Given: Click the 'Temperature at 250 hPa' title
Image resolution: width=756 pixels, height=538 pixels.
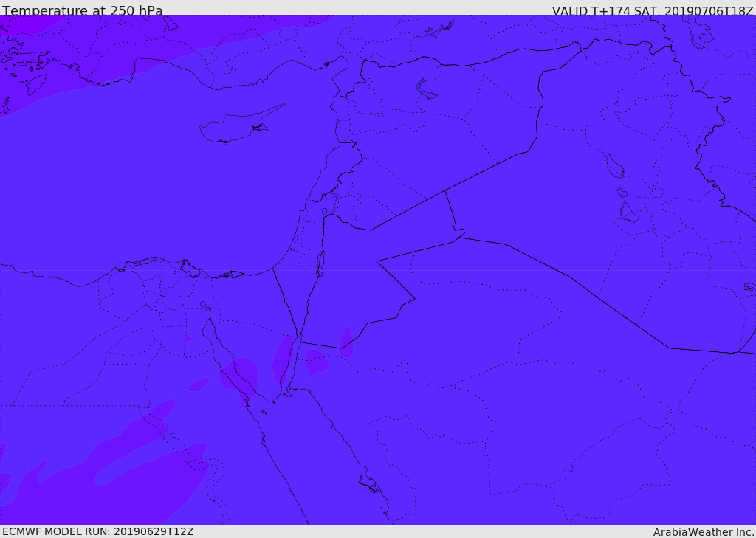Looking at the screenshot, I should pyautogui.click(x=83, y=10).
